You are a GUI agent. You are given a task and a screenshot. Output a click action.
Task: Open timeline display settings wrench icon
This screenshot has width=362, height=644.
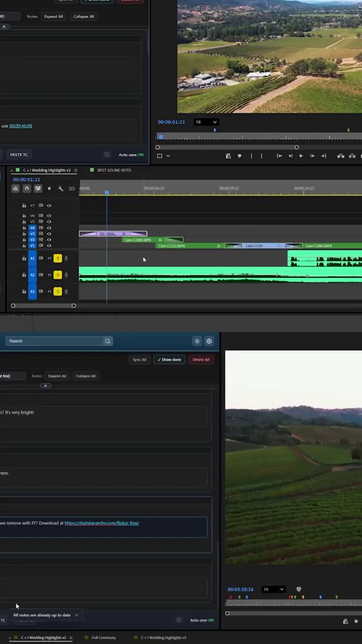pos(60,189)
